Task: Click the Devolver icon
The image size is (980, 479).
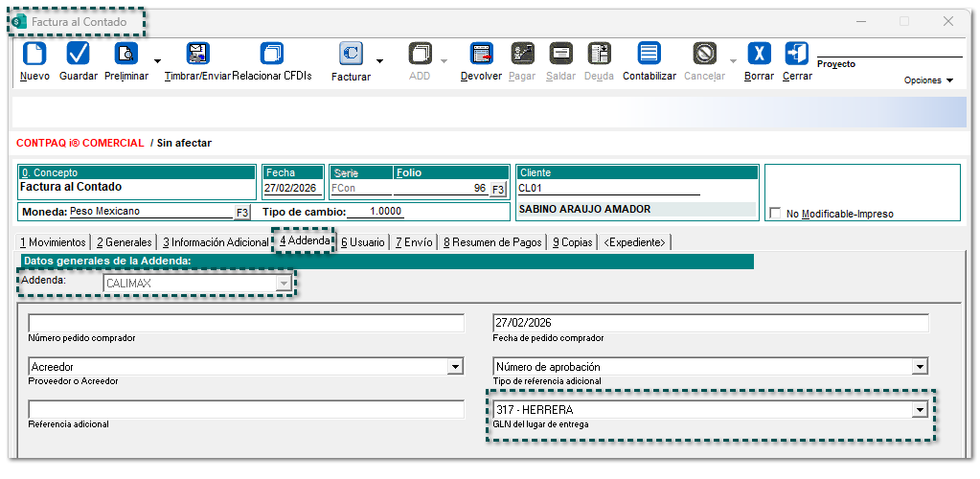Action: pyautogui.click(x=481, y=54)
